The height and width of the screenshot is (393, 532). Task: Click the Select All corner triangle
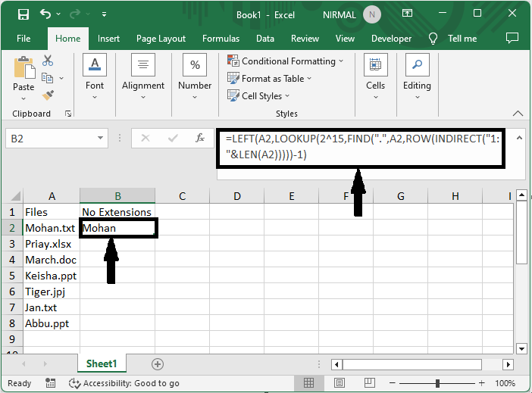[x=16, y=195]
